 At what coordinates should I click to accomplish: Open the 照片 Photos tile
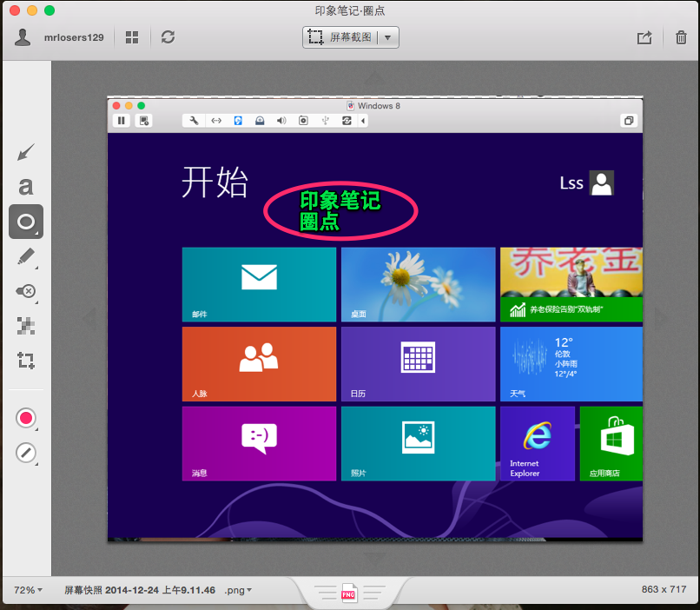point(419,443)
